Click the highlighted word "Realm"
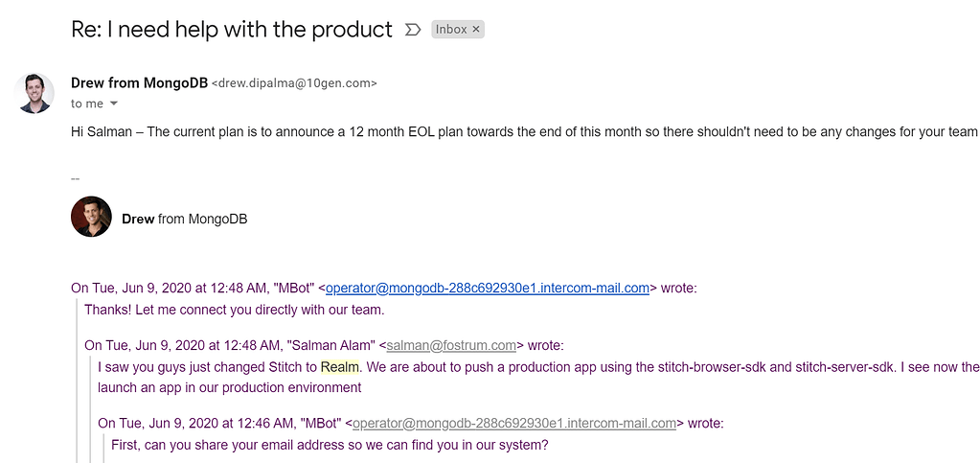This screenshot has width=980, height=463. click(x=340, y=367)
